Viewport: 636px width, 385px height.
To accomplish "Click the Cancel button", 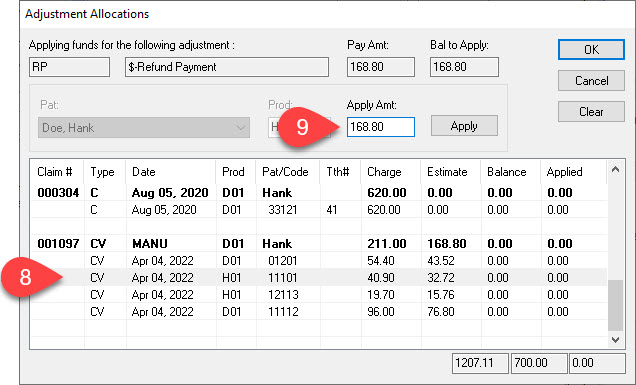I will point(591,81).
